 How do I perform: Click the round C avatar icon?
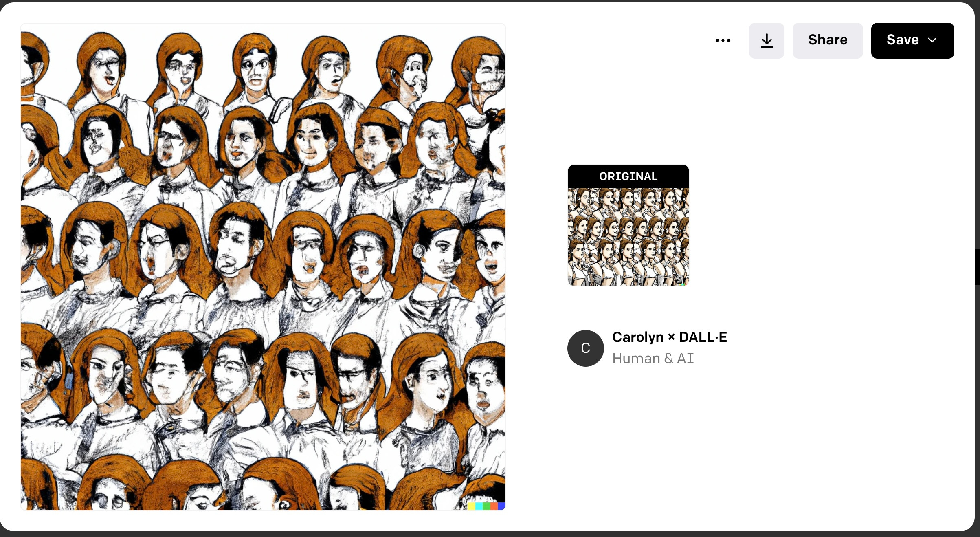click(585, 348)
